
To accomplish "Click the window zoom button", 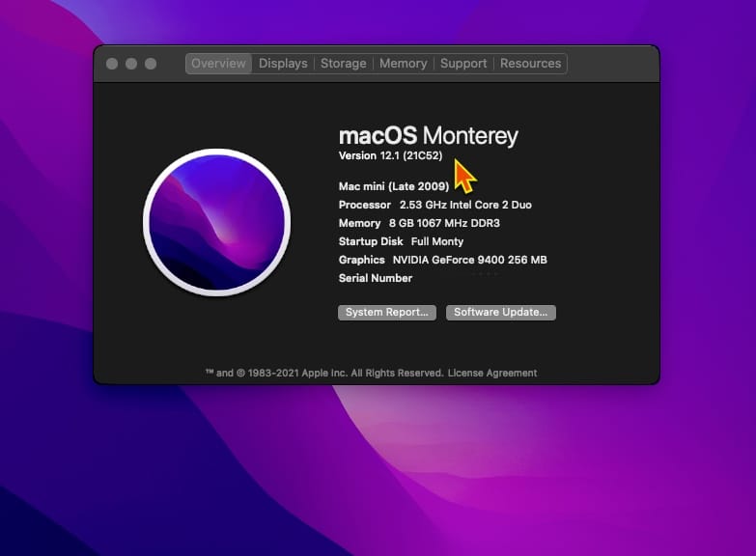I will [151, 64].
